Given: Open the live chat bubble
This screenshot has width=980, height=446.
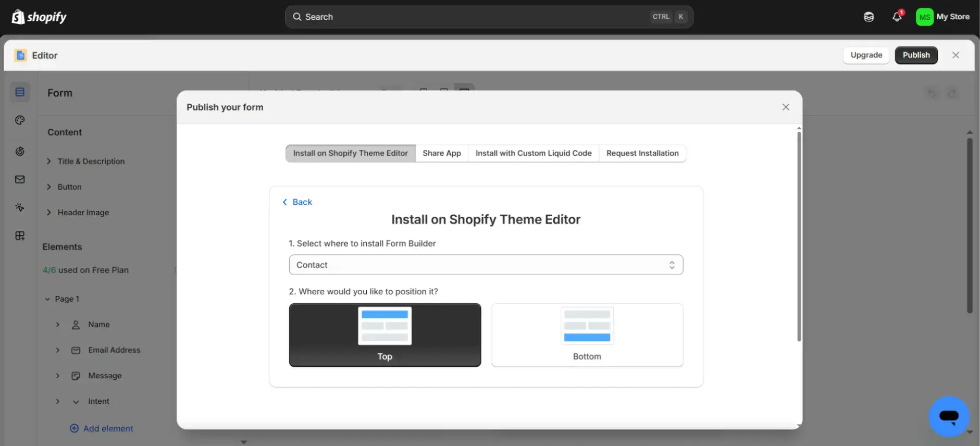Looking at the screenshot, I should click(949, 416).
